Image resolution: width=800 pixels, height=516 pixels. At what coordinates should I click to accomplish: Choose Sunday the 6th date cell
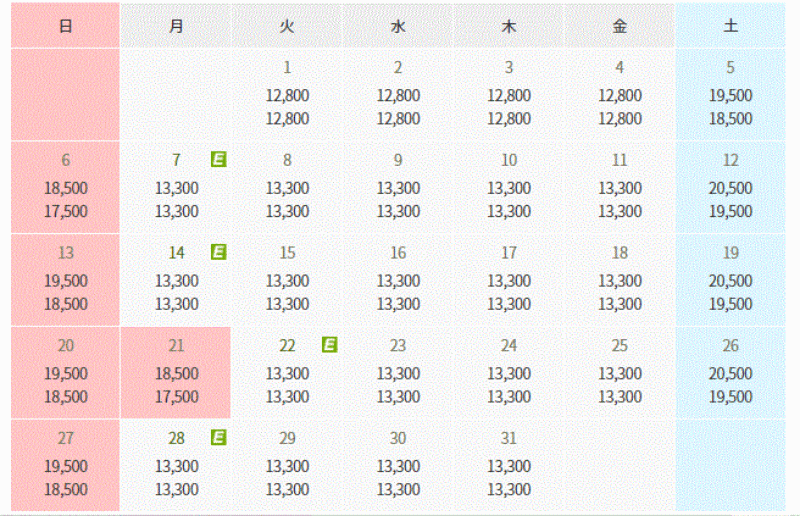coord(65,187)
